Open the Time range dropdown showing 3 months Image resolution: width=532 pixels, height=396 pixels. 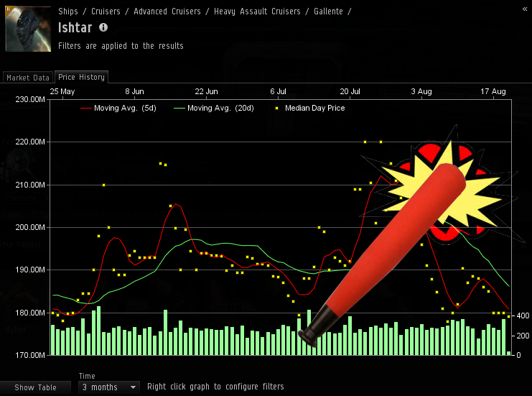point(109,387)
